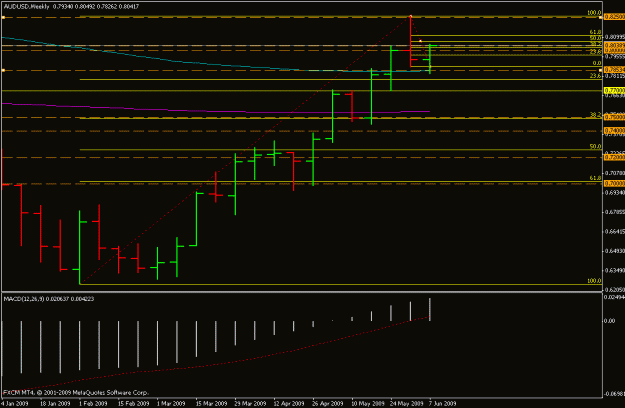Click the 26 Apr 2009 date label
Image resolution: width=625 pixels, height=408 pixels.
coord(328,403)
